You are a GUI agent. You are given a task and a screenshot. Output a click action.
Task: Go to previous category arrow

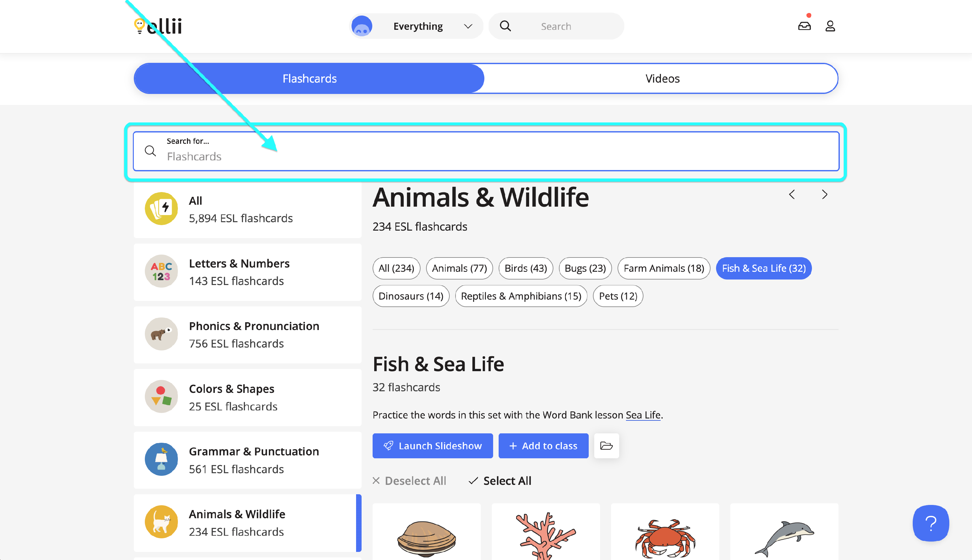coord(792,195)
